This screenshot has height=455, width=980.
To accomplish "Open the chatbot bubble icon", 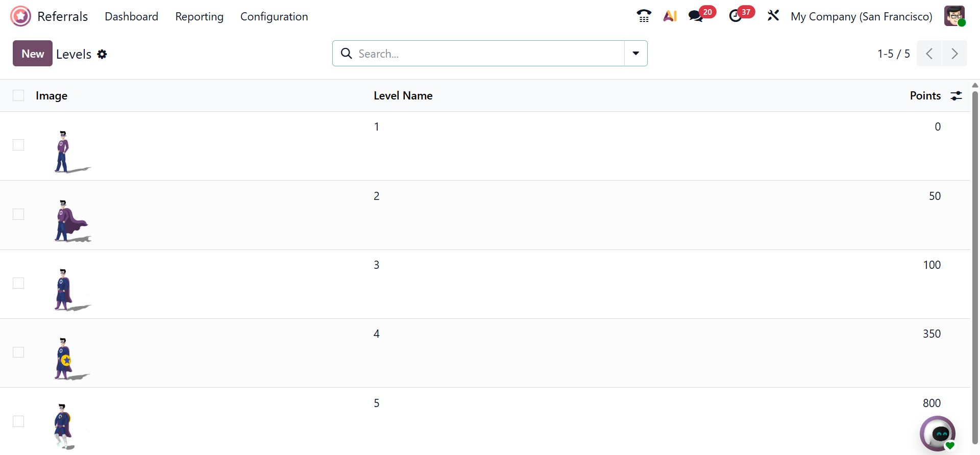I will (x=938, y=434).
